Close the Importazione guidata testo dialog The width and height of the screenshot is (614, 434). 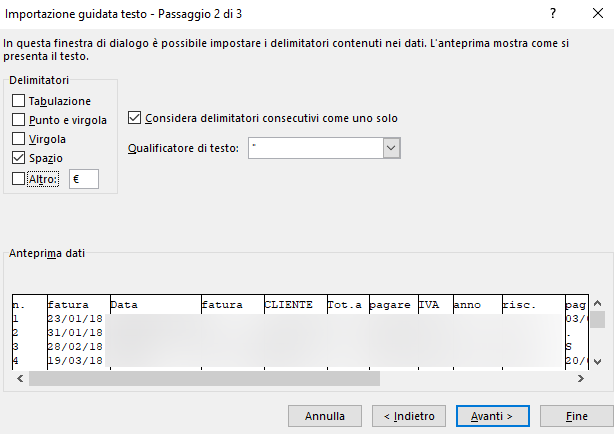pyautogui.click(x=598, y=14)
